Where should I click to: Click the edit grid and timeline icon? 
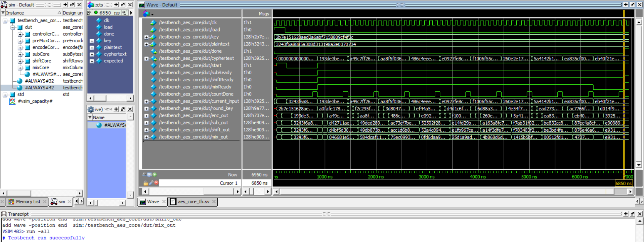coord(149,174)
